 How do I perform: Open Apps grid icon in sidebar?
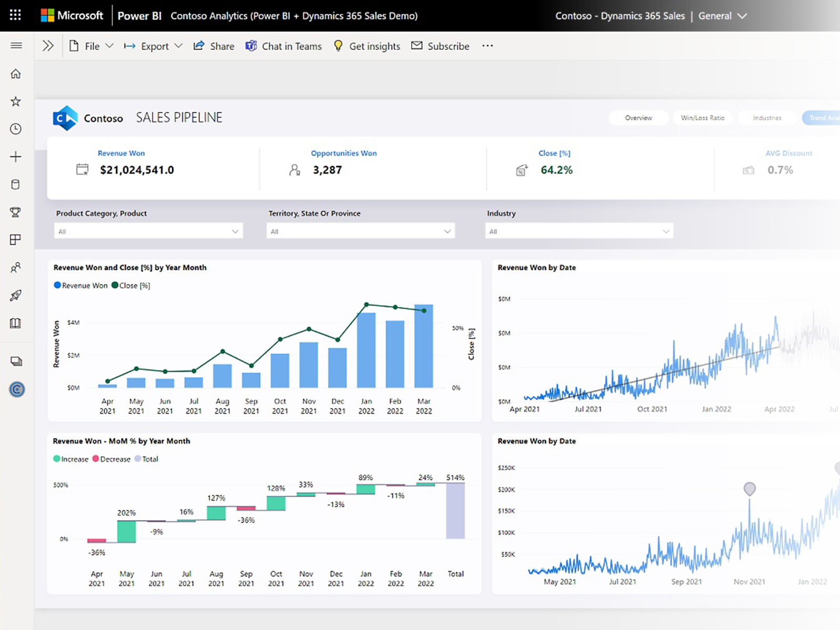click(x=16, y=240)
